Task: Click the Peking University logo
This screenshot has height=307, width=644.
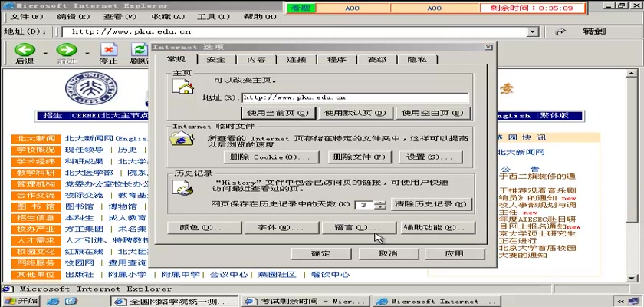Action: [x=91, y=88]
